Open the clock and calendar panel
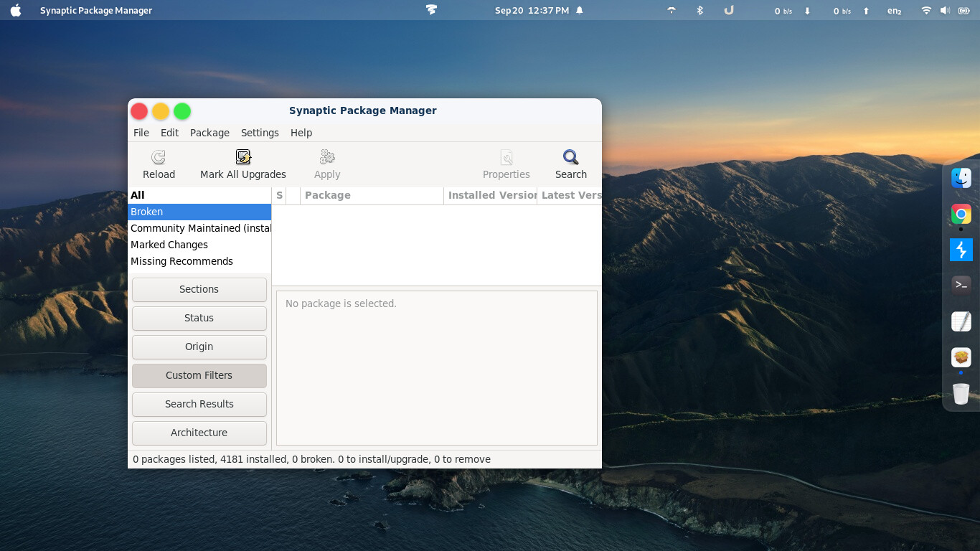Screen dimensions: 980x551 point(532,11)
